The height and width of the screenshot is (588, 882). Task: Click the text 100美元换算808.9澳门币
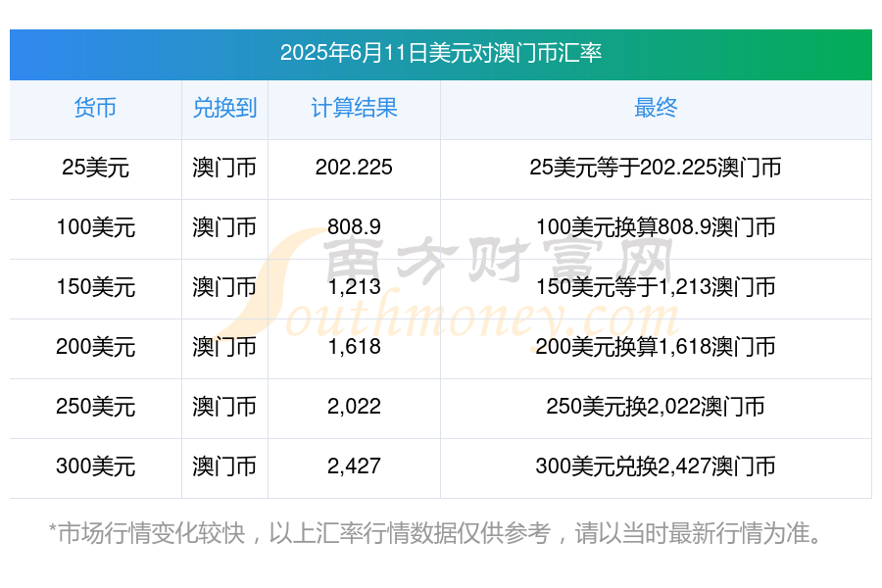(x=656, y=227)
